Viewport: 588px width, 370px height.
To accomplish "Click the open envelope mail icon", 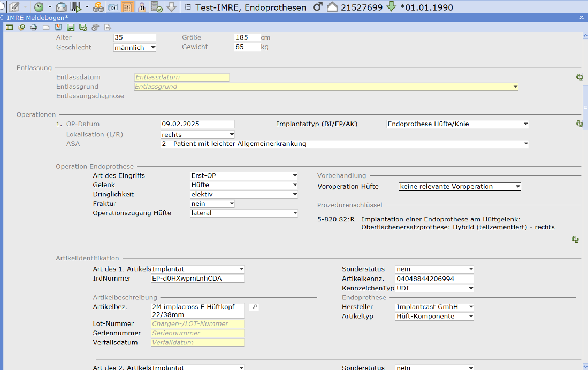I will coord(62,7).
